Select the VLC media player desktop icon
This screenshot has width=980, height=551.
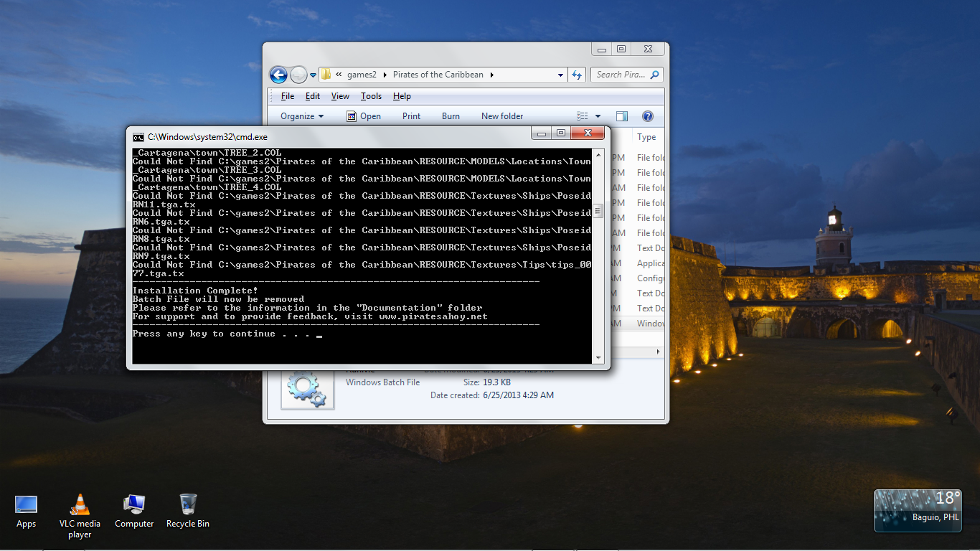[x=80, y=517]
